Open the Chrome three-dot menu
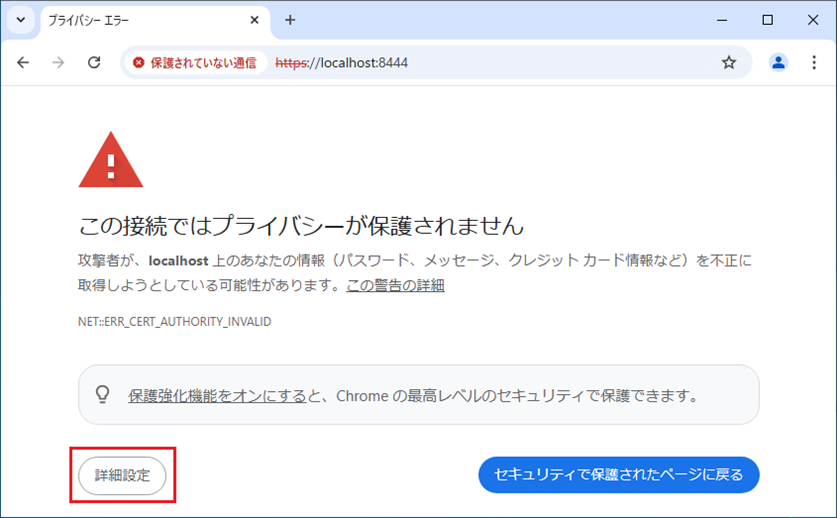This screenshot has width=837, height=518. pos(814,62)
